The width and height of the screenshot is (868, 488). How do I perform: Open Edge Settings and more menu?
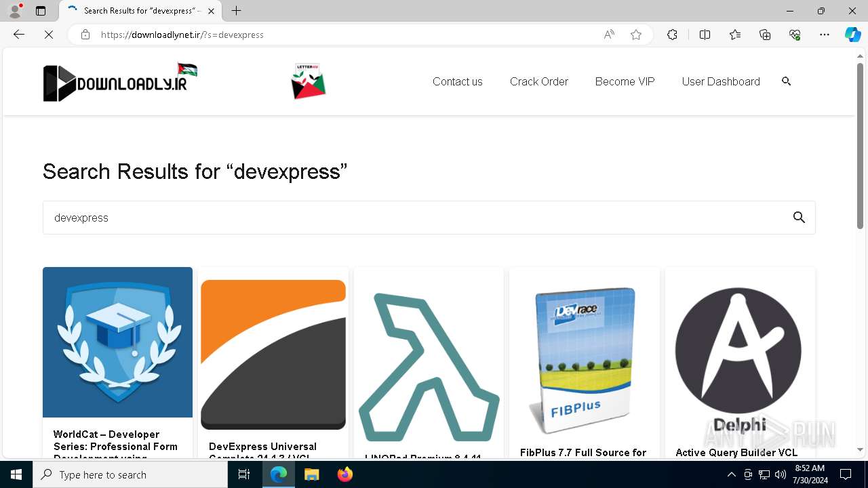[825, 35]
